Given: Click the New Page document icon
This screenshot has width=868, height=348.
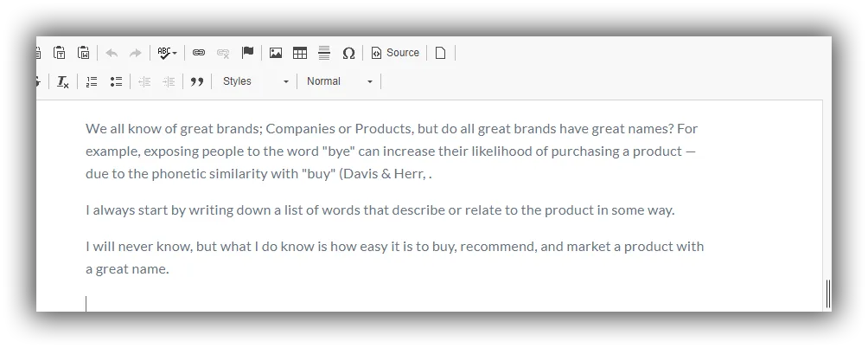Looking at the screenshot, I should click(x=441, y=53).
